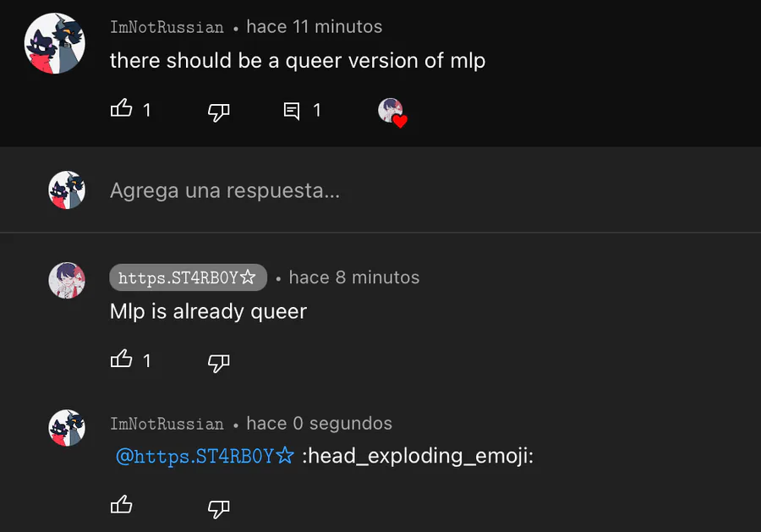The image size is (761, 532).
Task: Click 'hace 0 segundos' timestamp
Action: [319, 423]
